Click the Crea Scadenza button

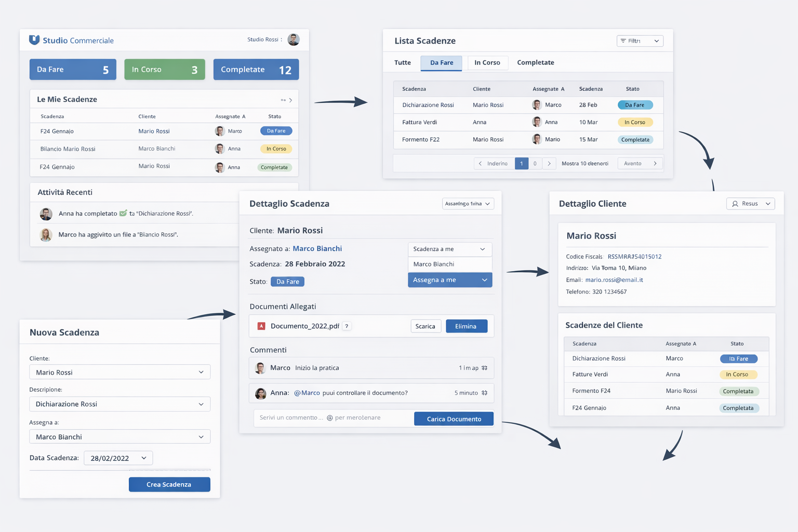click(169, 485)
